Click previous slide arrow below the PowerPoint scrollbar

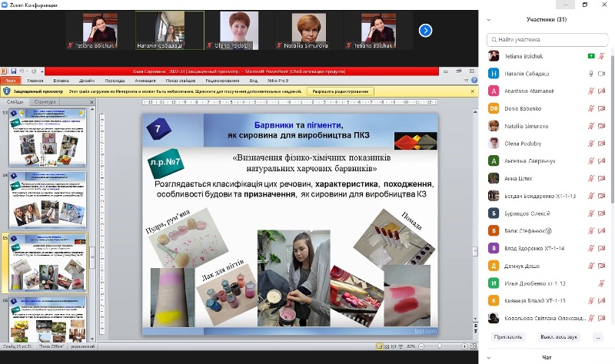[475, 326]
